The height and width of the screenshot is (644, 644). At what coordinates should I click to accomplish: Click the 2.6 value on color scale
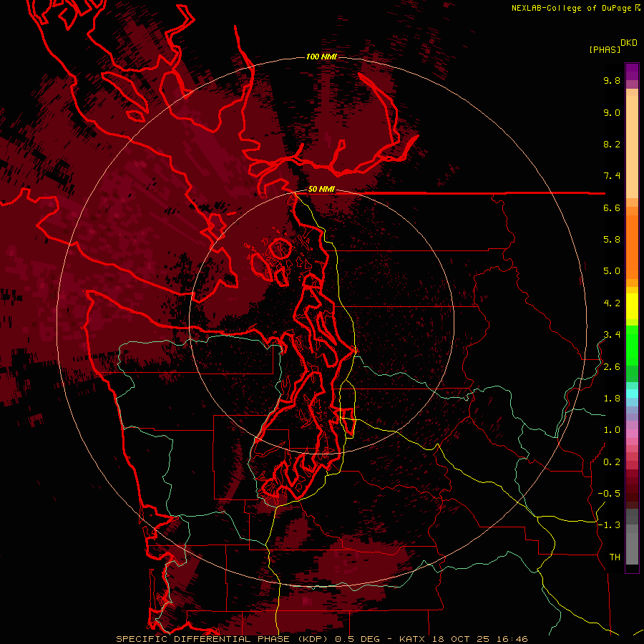pyautogui.click(x=612, y=367)
